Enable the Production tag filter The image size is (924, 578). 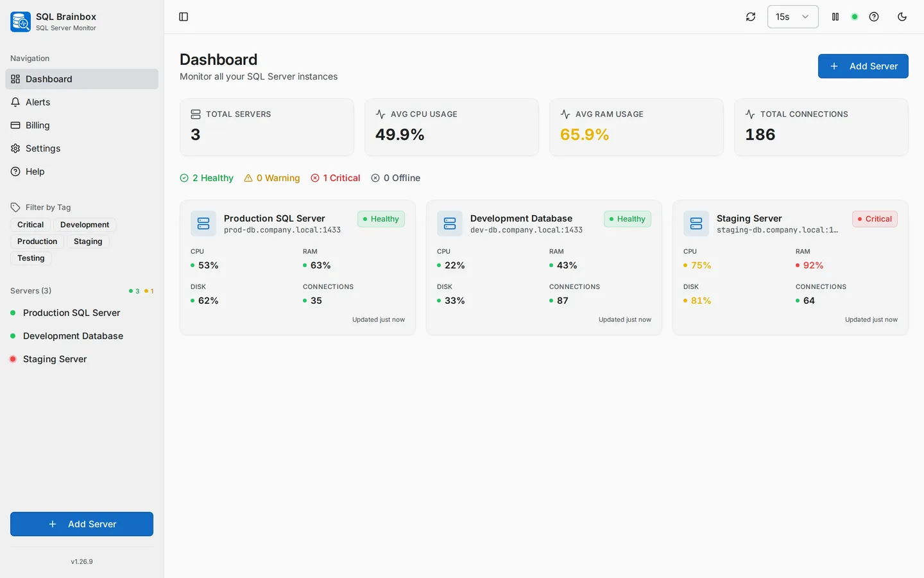37,241
